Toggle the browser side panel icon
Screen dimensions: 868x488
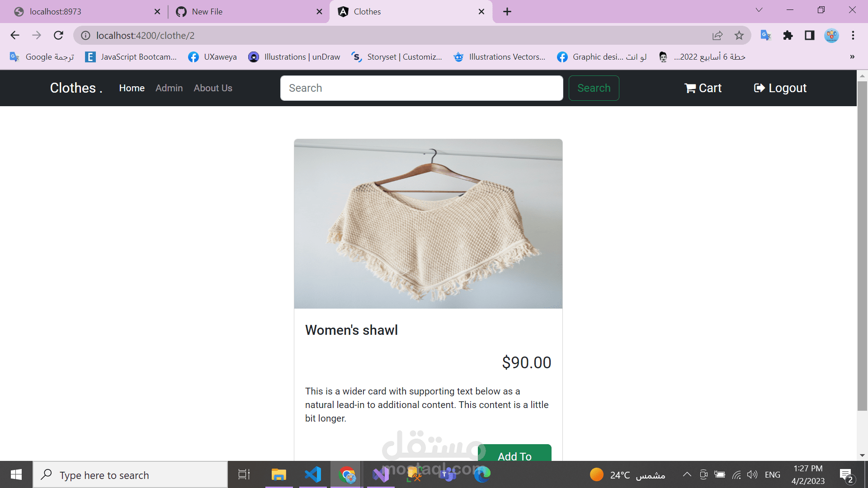(x=810, y=35)
